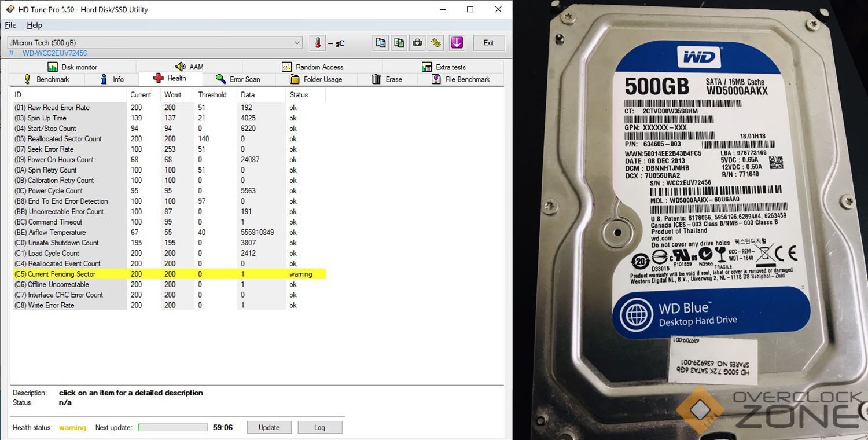The height and width of the screenshot is (440, 868).
Task: Go to the Extra tests tab
Action: click(443, 67)
